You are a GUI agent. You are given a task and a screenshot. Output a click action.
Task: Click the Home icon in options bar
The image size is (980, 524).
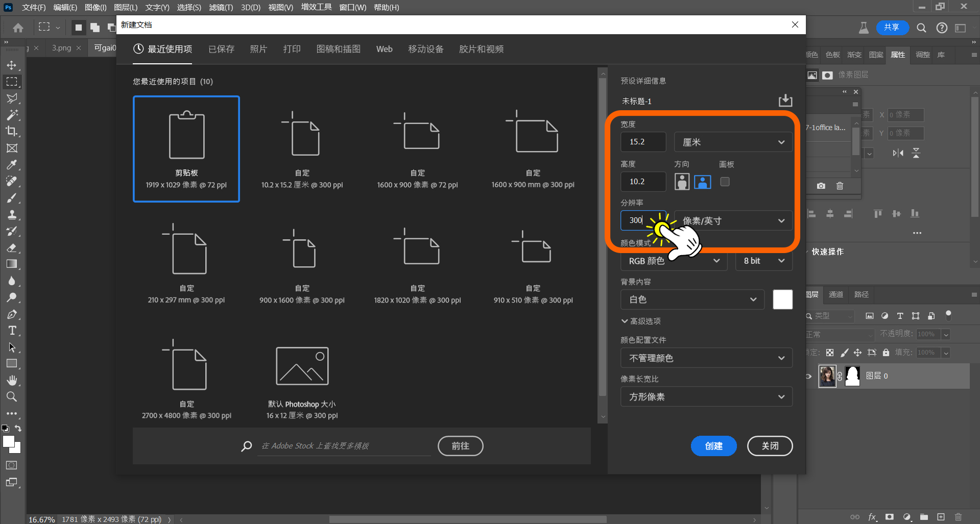pyautogui.click(x=18, y=28)
